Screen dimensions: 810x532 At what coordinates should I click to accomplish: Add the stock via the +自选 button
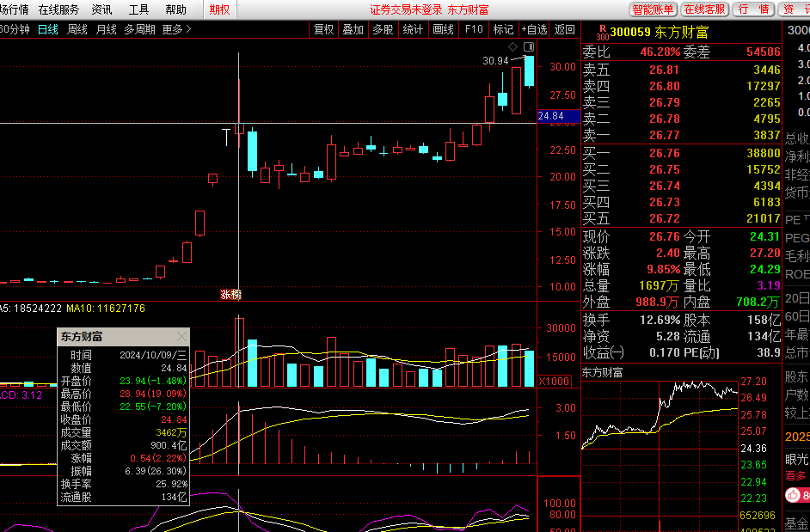pos(534,30)
